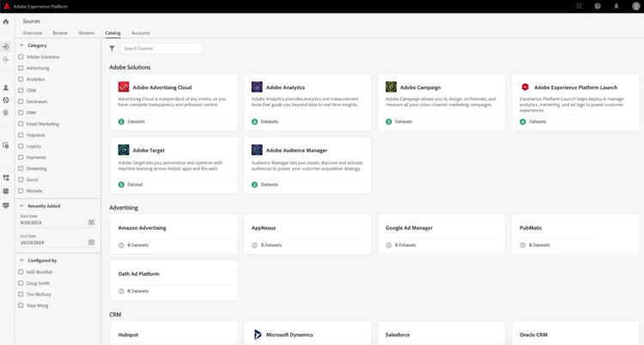
Task: Check the Adobe Solutions category checkbox
Action: [x=21, y=57]
